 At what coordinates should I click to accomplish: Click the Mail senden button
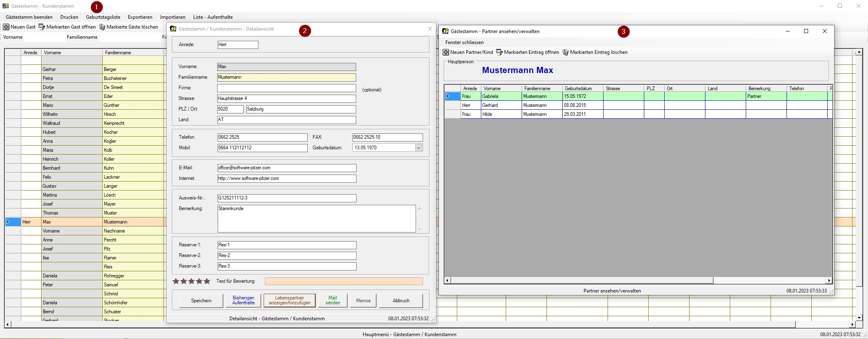(333, 300)
